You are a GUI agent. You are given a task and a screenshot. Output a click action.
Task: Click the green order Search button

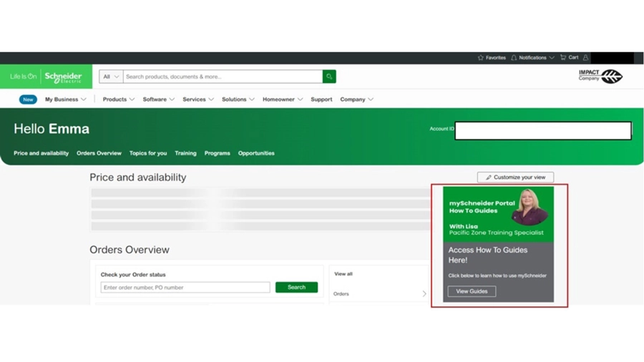point(296,288)
